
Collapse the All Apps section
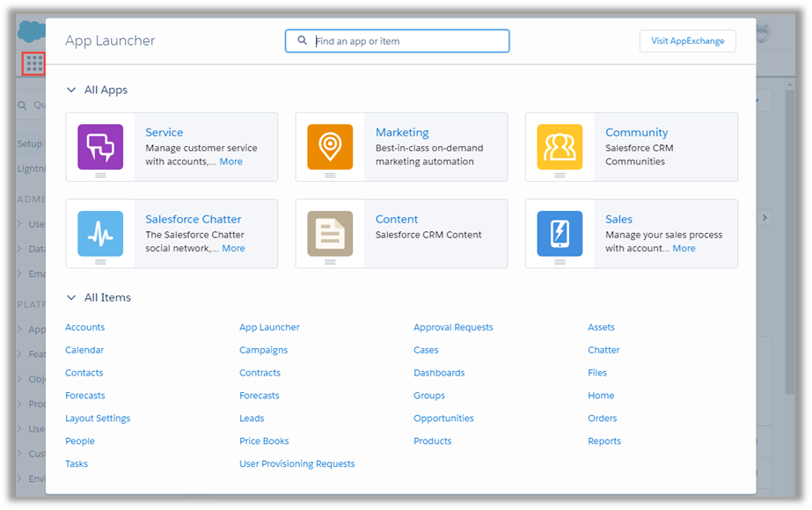click(71, 90)
